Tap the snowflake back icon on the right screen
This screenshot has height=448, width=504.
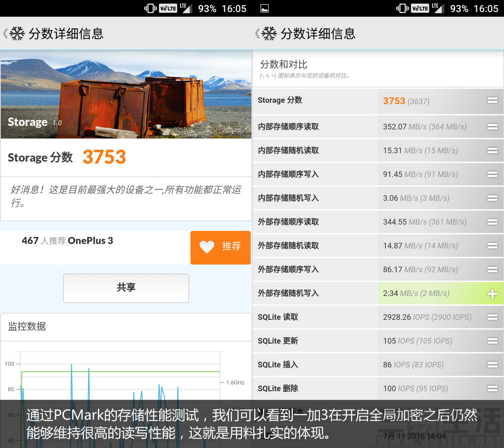tap(269, 33)
